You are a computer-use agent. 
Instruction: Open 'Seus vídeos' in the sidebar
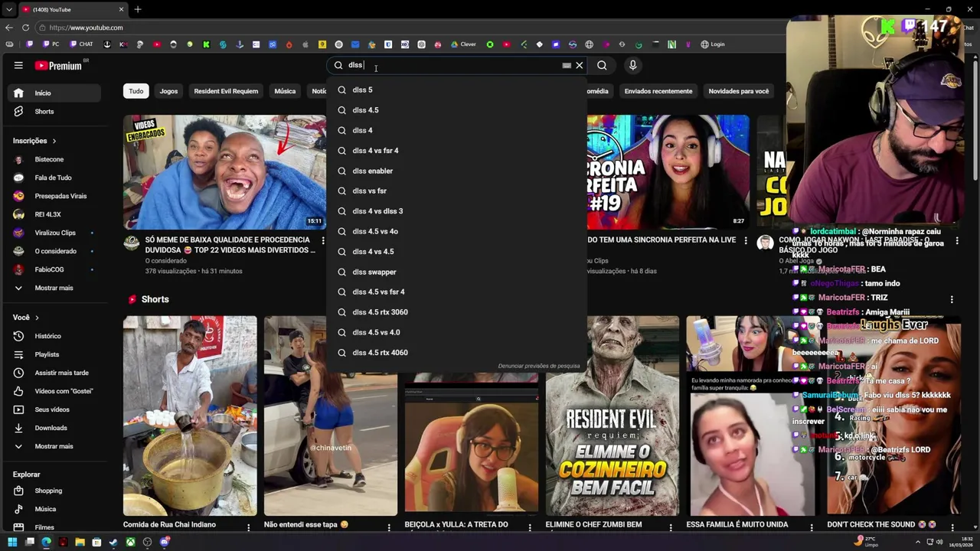point(54,409)
